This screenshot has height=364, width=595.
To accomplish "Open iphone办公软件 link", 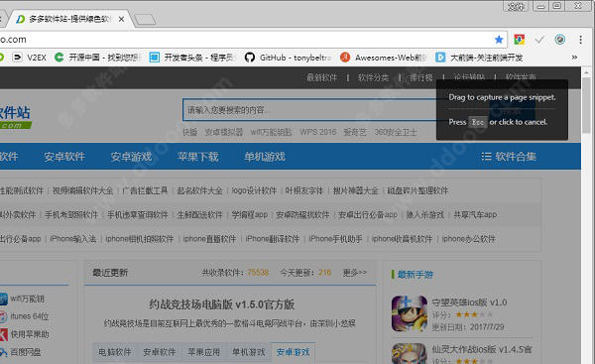I will pos(469,239).
